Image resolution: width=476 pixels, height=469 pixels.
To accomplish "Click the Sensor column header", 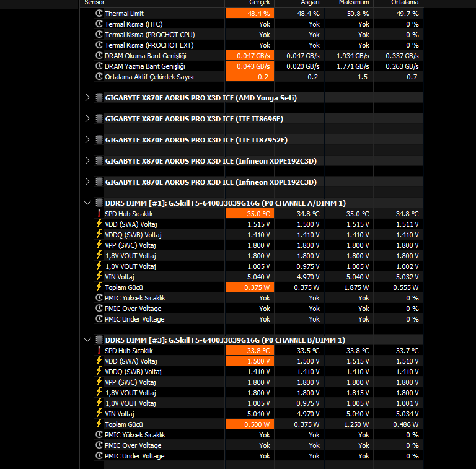I will point(95,2).
